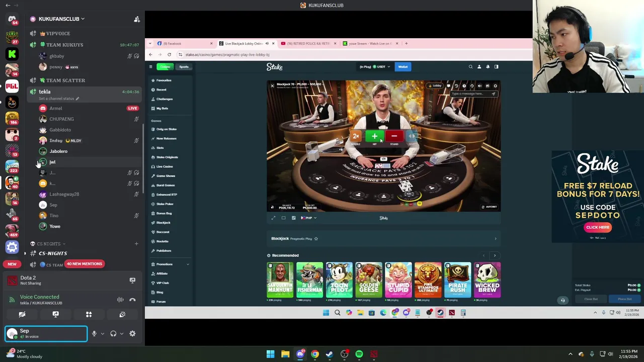Open Spotify from Windows taskbar

pyautogui.click(x=359, y=354)
